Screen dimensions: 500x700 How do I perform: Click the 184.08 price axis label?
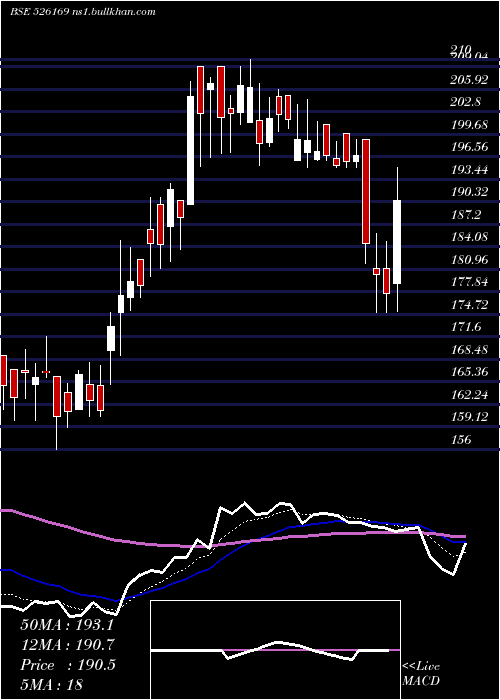pyautogui.click(x=469, y=237)
